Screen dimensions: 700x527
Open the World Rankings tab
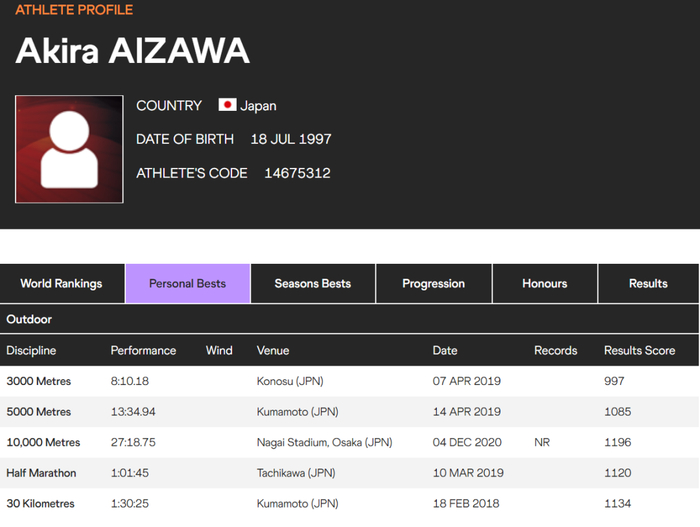coord(62,284)
